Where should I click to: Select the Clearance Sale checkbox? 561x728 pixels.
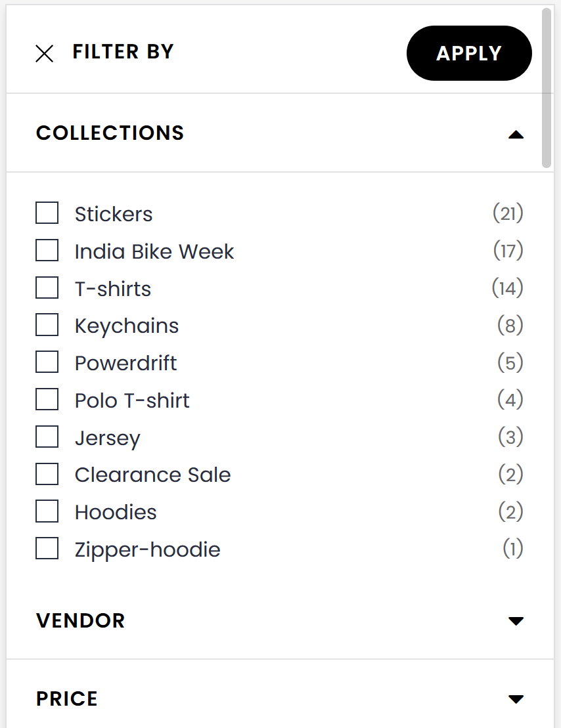47,474
